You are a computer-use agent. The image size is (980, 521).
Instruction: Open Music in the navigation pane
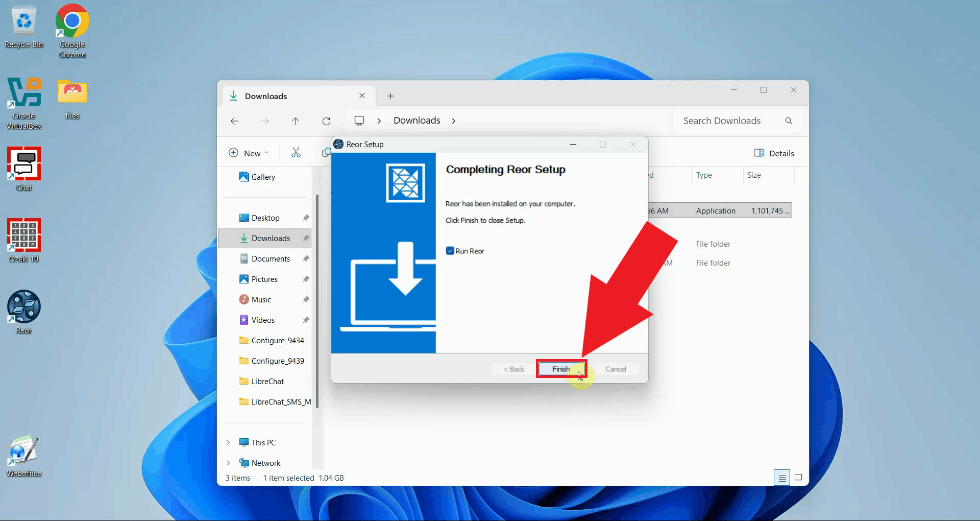261,300
